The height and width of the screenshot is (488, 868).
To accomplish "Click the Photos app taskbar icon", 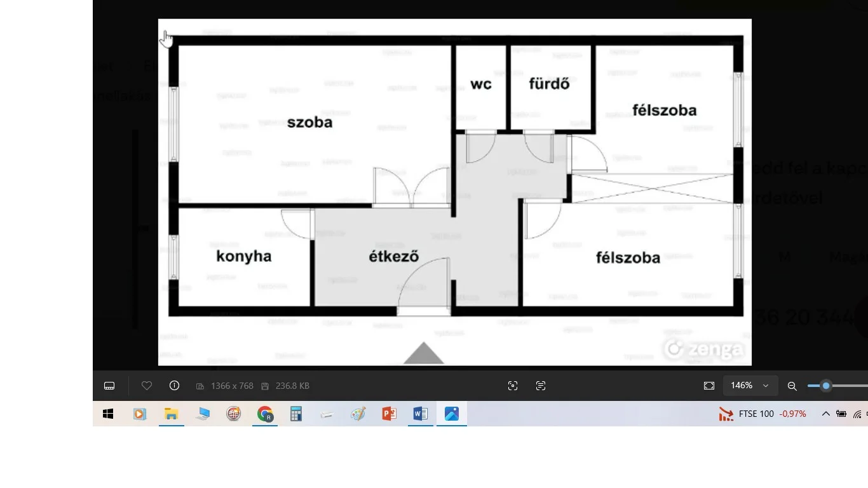I will (x=452, y=414).
